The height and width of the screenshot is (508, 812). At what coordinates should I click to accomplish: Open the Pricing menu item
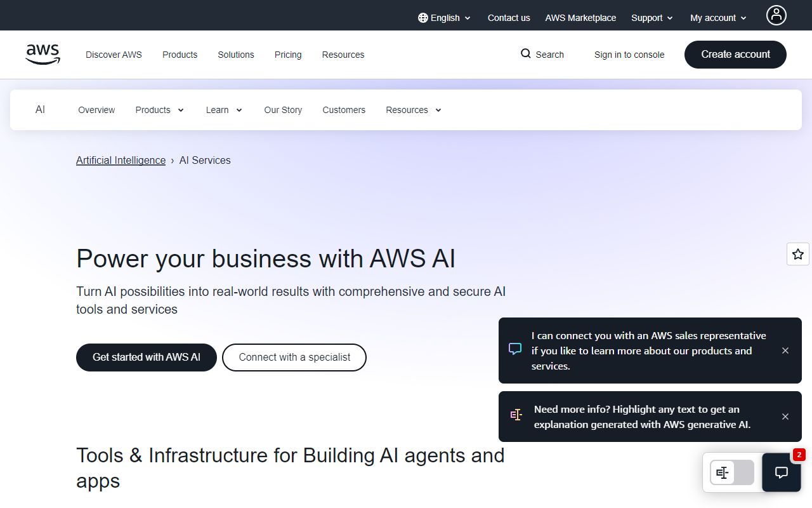(288, 55)
